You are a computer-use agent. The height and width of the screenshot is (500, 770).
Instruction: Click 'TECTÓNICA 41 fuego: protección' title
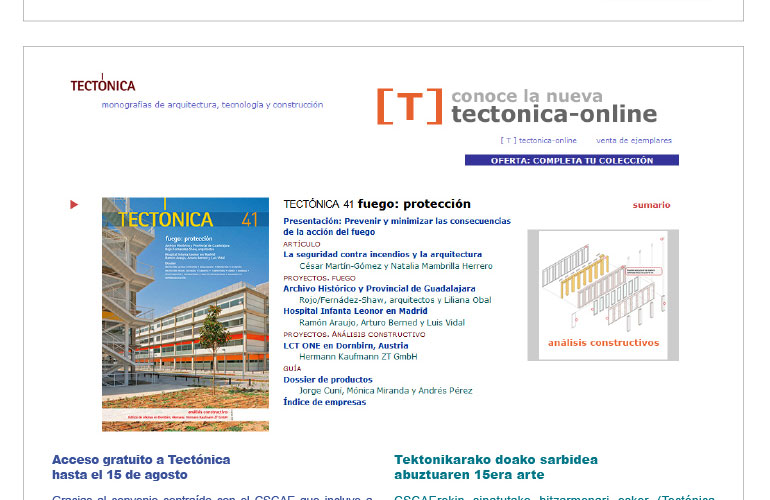tap(377, 204)
